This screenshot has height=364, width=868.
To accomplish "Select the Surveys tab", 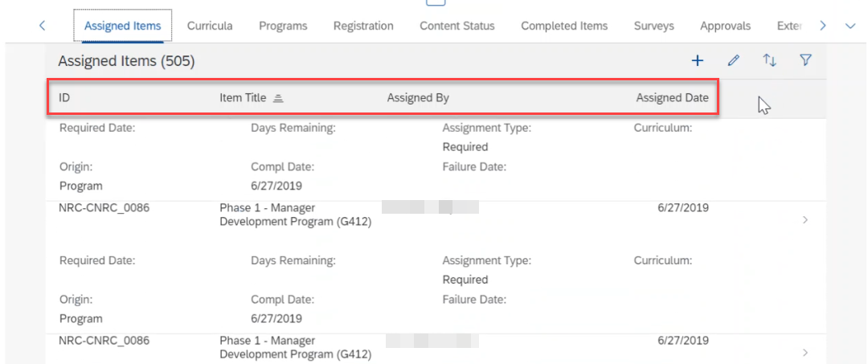I will click(653, 26).
